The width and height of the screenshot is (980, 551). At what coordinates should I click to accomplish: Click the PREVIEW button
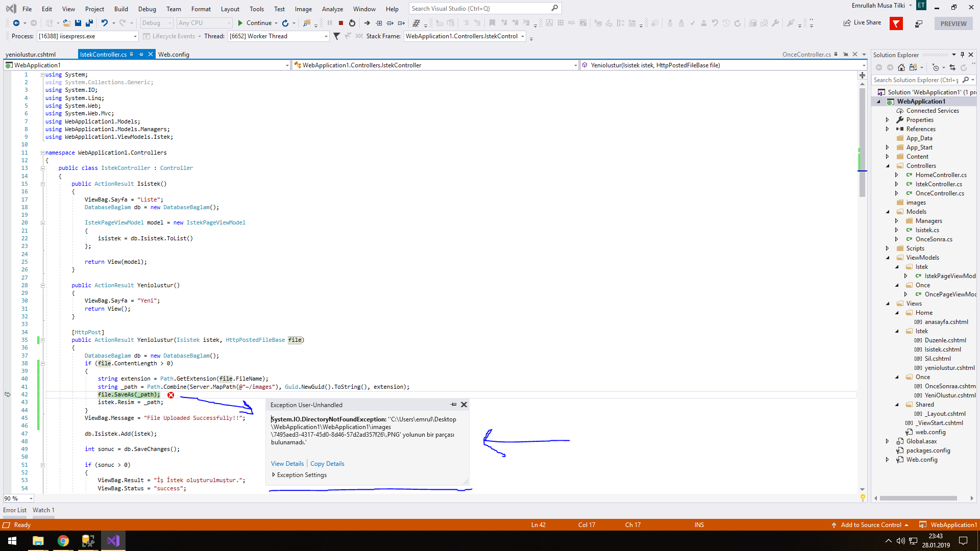pos(953,23)
